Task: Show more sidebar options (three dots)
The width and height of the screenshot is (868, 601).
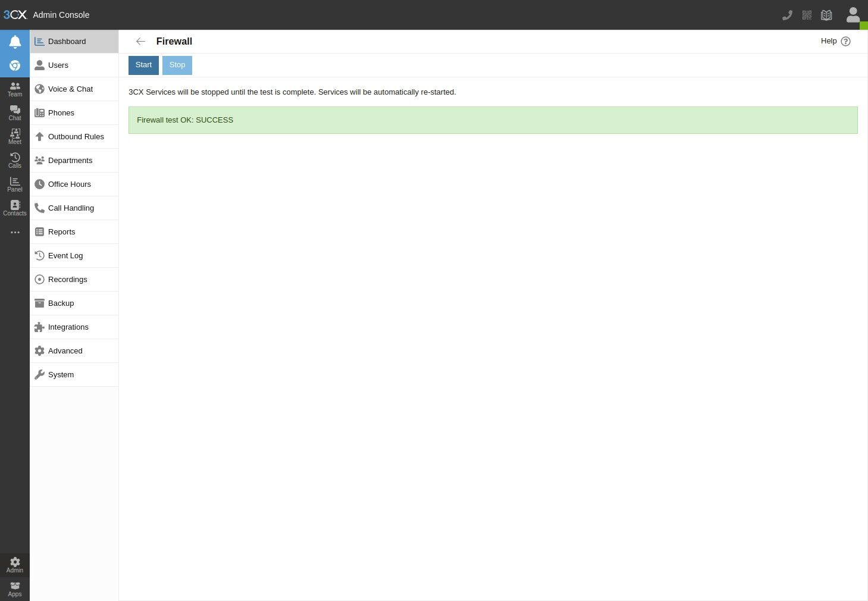Action: (x=15, y=232)
